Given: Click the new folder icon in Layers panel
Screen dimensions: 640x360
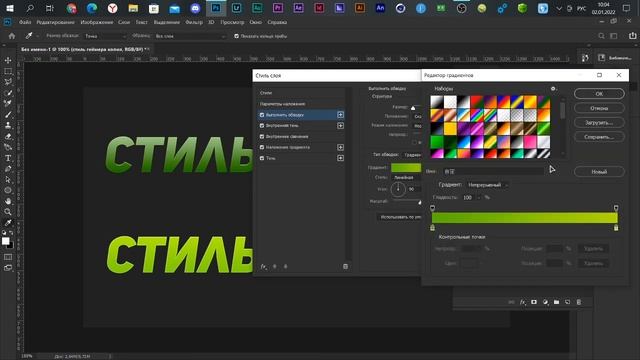Looking at the screenshot, I should point(556,302).
